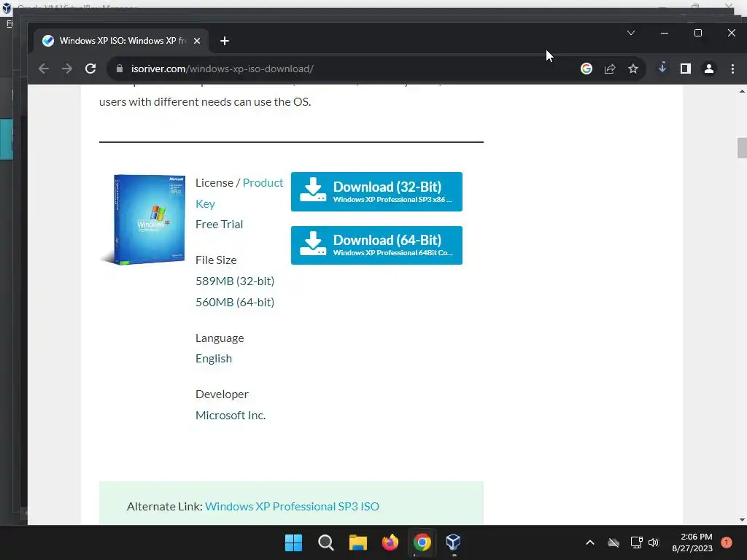Open Google icon in address bar
This screenshot has height=560, width=747.
(587, 69)
